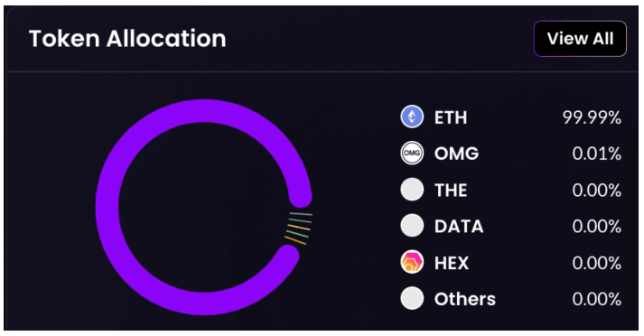This screenshot has width=644, height=336.
Task: Select the THE token name
Action: pyautogui.click(x=451, y=191)
